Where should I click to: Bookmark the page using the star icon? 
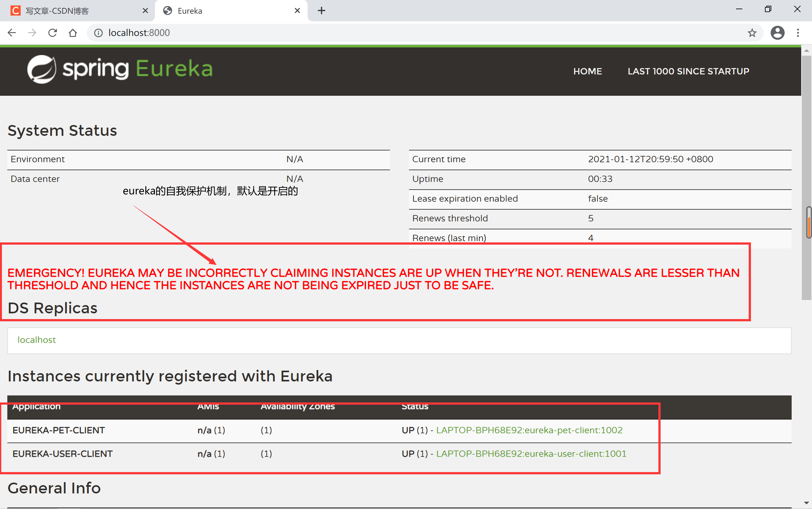point(752,32)
